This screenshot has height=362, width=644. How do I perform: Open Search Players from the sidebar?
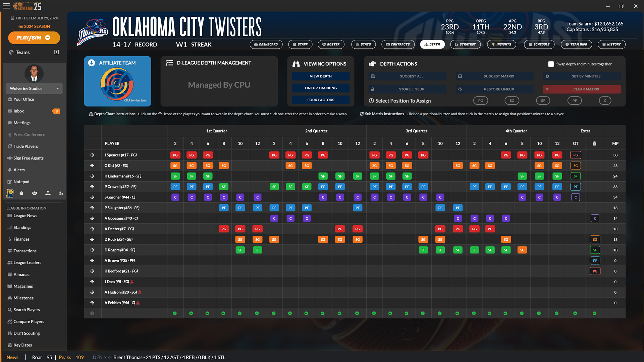(26, 309)
